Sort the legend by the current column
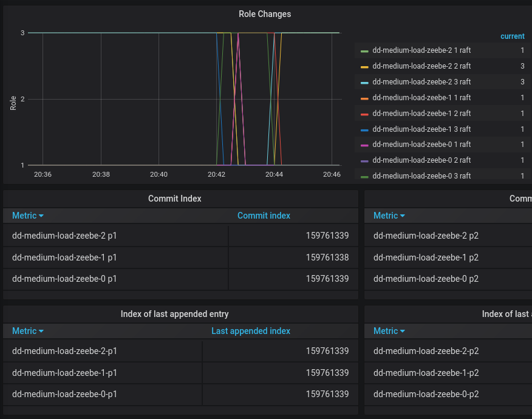The height and width of the screenshot is (419, 532). pyautogui.click(x=513, y=36)
